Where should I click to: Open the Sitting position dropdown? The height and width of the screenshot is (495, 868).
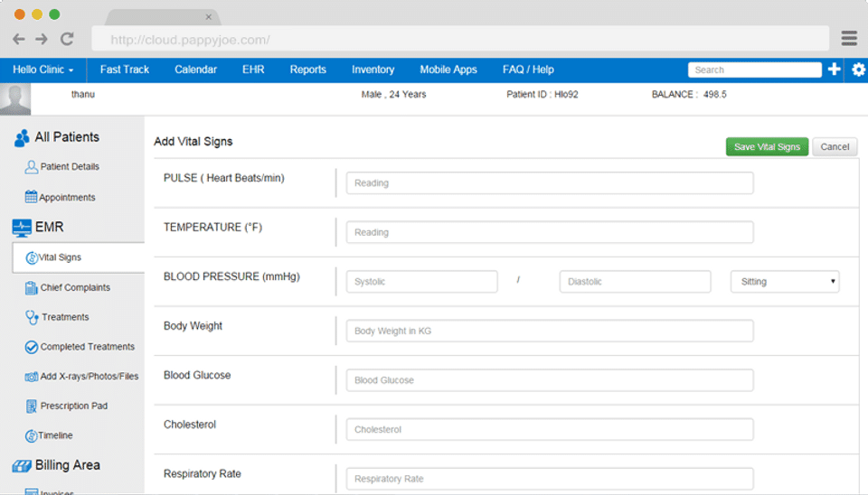coord(785,282)
